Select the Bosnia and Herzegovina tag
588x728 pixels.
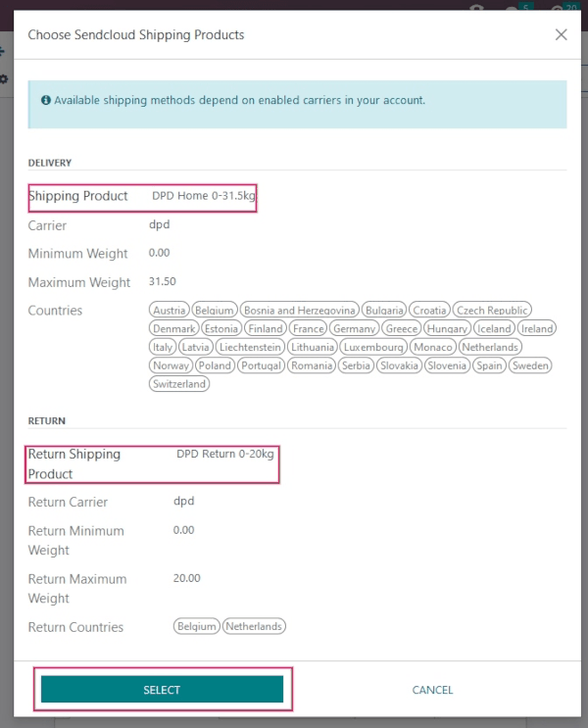(300, 311)
